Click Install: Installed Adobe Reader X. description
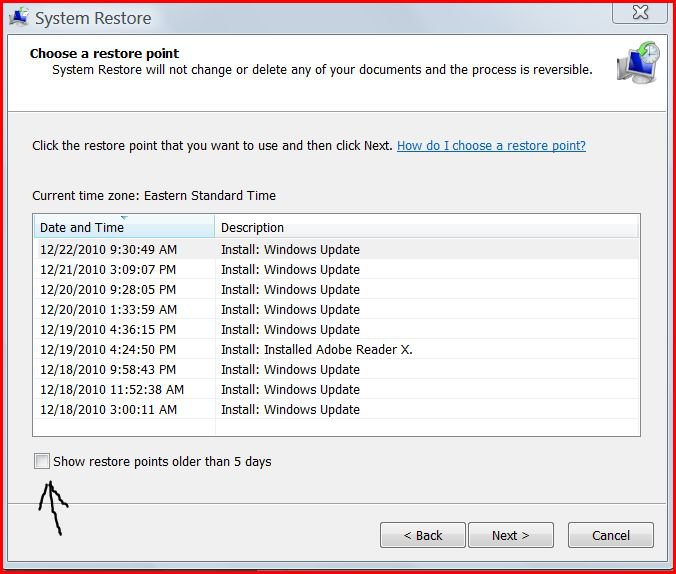The width and height of the screenshot is (676, 574). [317, 349]
